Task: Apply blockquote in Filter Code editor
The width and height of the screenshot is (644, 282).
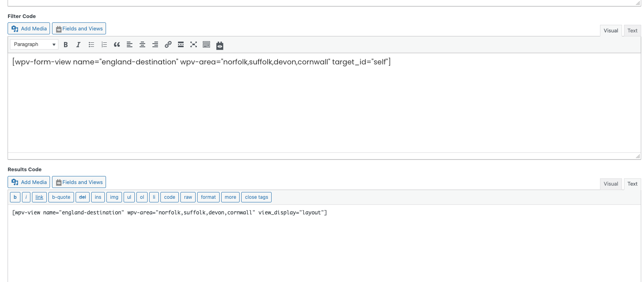Action: point(117,45)
